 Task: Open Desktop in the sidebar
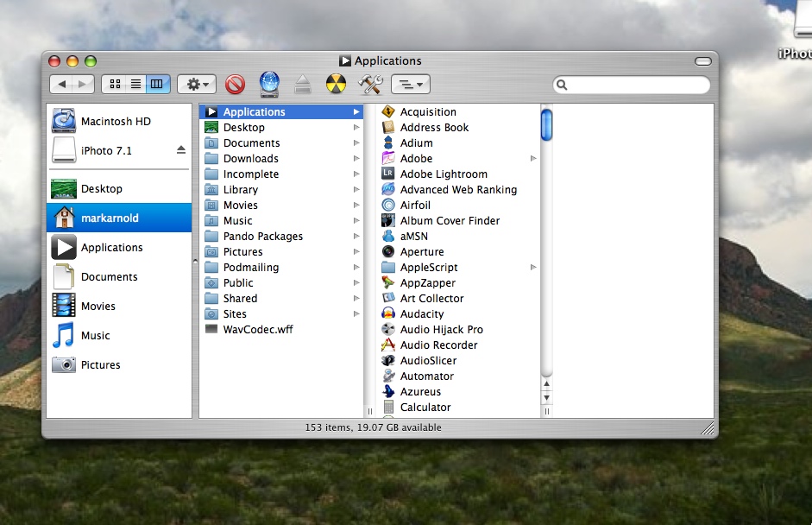(119, 188)
